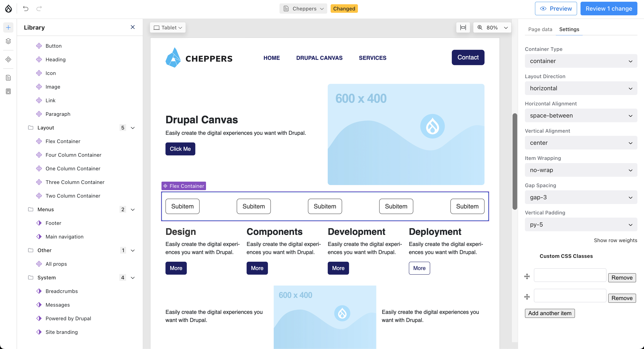The width and height of the screenshot is (644, 349).
Task: Click the Preview button
Action: [x=556, y=9]
